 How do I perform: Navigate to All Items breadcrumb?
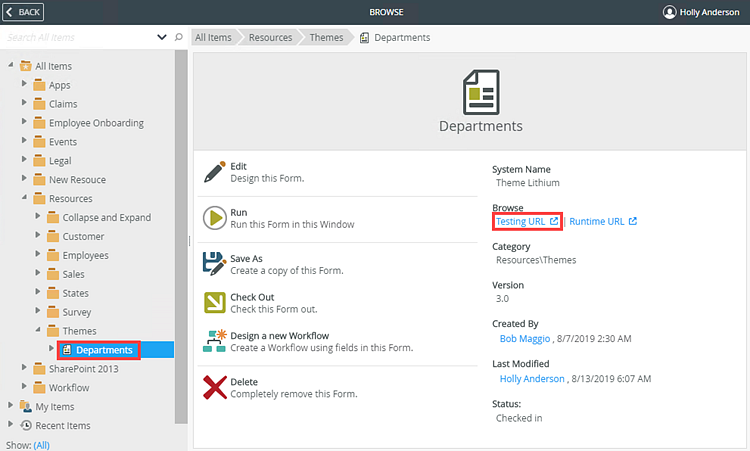tap(213, 38)
